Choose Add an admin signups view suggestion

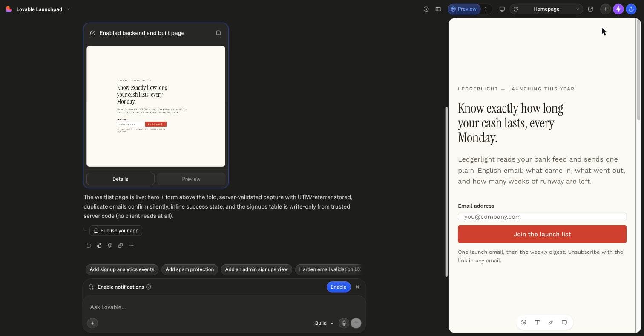[256, 269]
